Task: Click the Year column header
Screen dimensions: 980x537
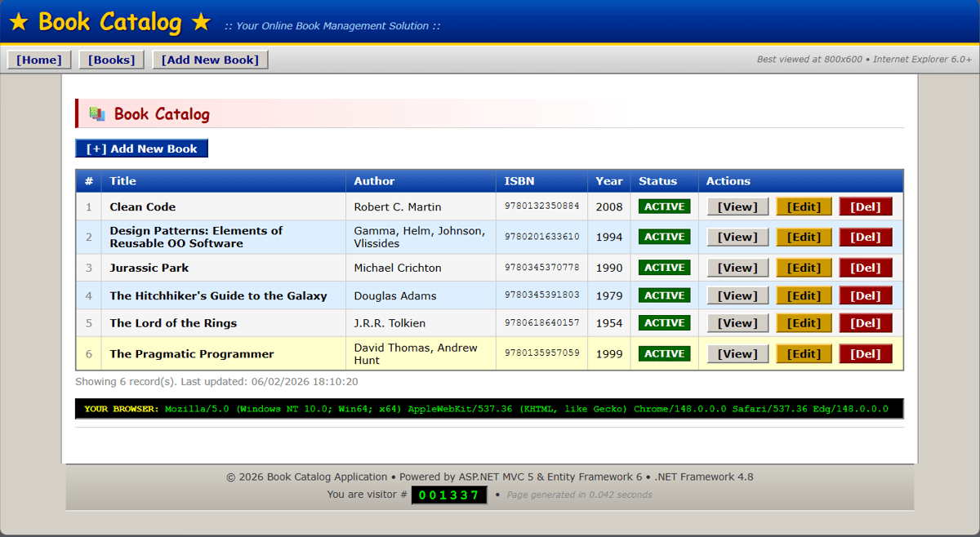Action: click(x=609, y=181)
